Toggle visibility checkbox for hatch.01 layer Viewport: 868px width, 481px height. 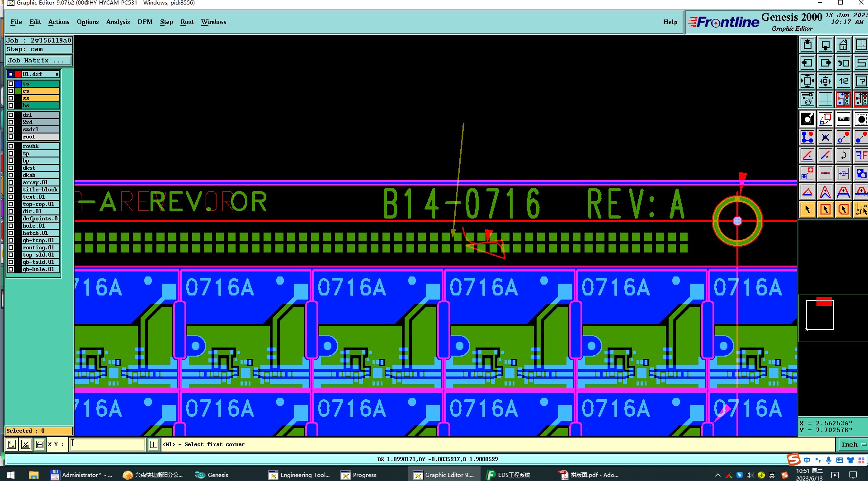point(11,233)
